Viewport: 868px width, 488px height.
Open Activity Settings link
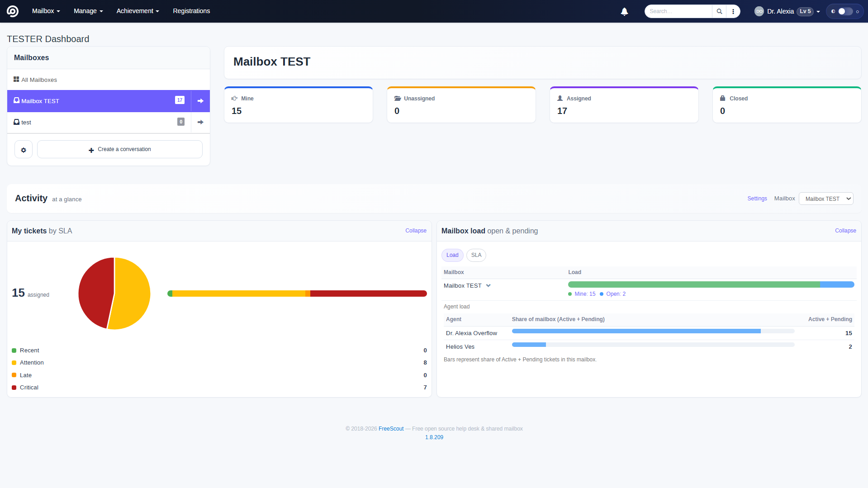point(757,199)
